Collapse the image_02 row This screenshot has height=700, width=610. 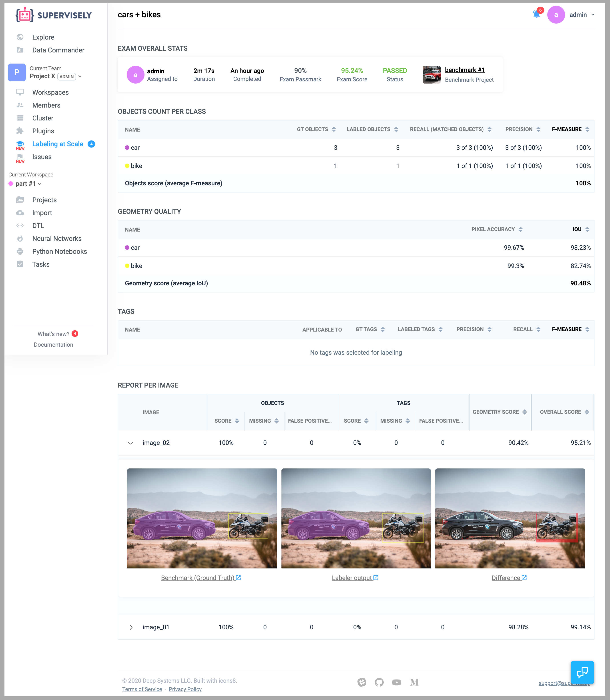[x=130, y=443]
